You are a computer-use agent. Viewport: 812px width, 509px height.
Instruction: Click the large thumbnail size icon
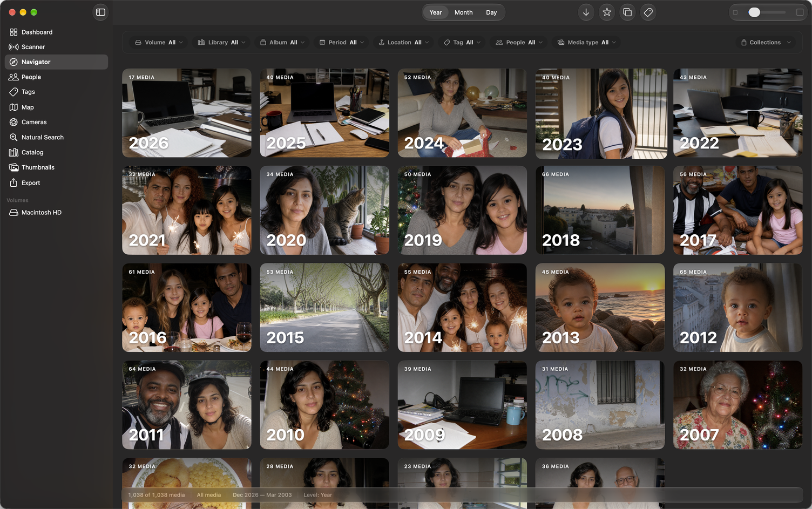[x=800, y=12]
